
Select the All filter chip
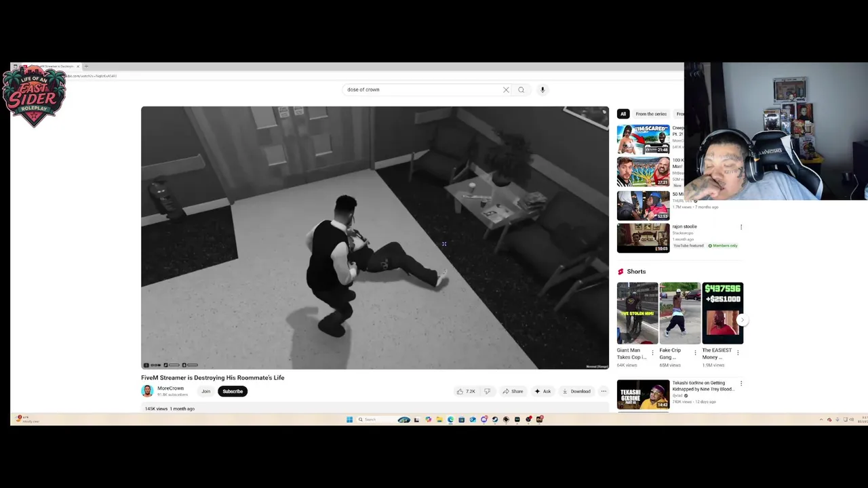623,114
